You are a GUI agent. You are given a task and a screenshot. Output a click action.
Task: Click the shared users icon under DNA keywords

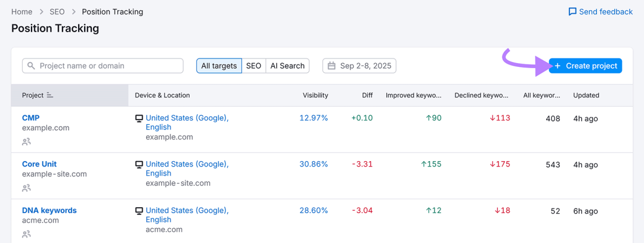pos(26,235)
